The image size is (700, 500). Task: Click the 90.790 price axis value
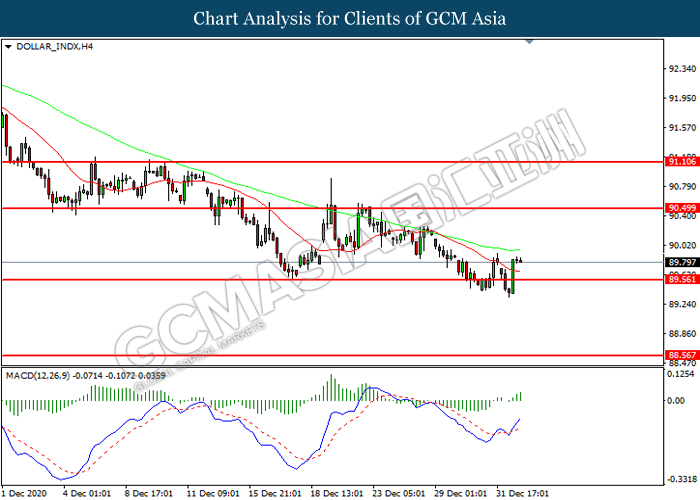tap(683, 187)
